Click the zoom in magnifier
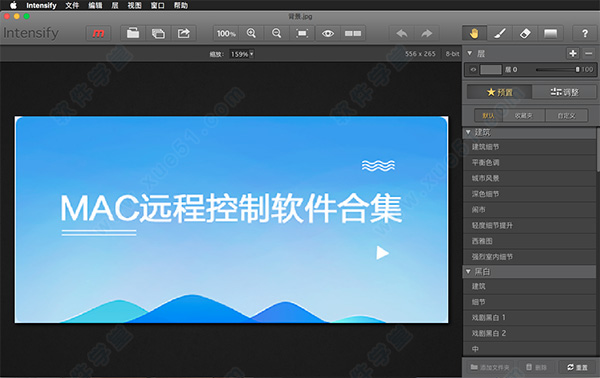 (251, 34)
